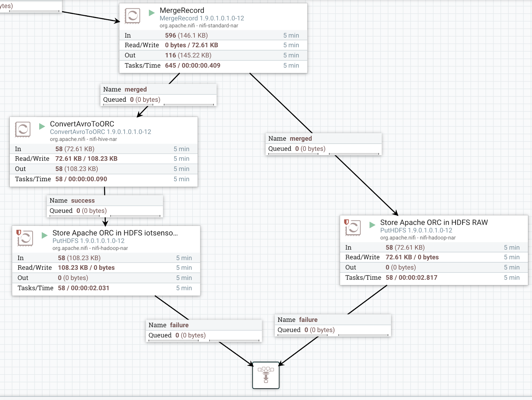Click the restricted shield badge on the HDFS RAW processor
This screenshot has width=532, height=400.
346,222
